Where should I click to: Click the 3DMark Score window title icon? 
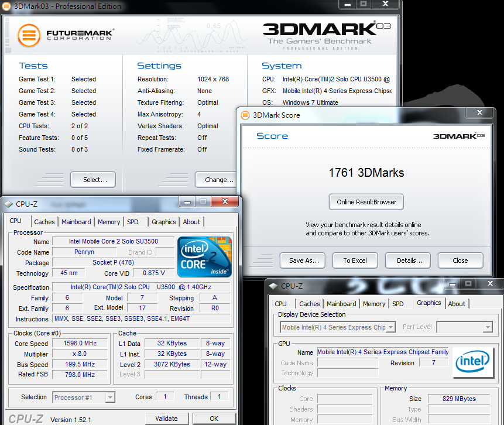click(x=245, y=115)
